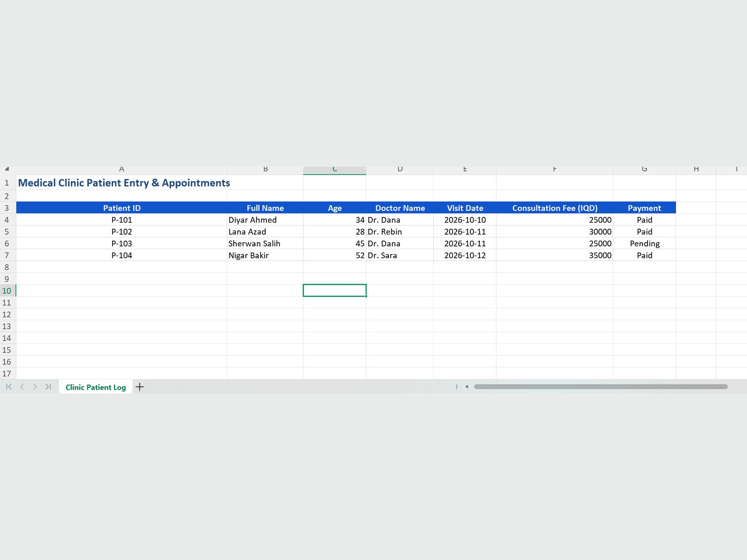Select cell containing Diyar Ahmed

coord(265,220)
